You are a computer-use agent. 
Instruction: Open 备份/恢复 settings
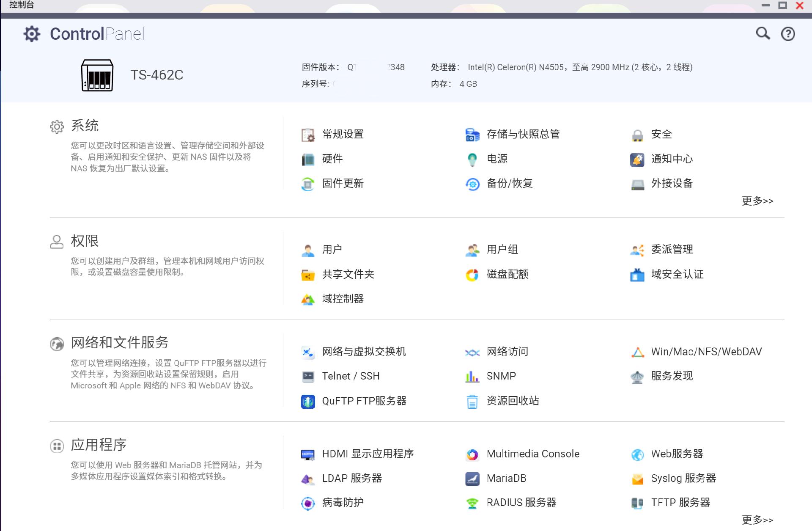pyautogui.click(x=510, y=184)
